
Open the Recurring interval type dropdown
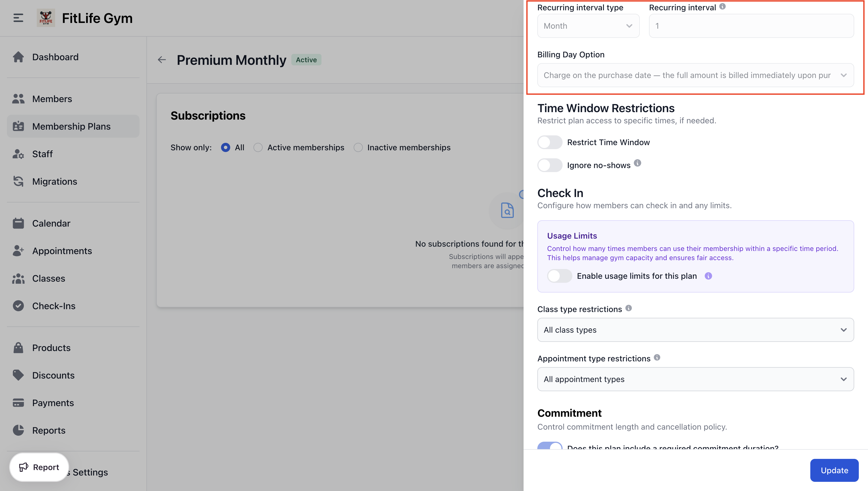588,26
